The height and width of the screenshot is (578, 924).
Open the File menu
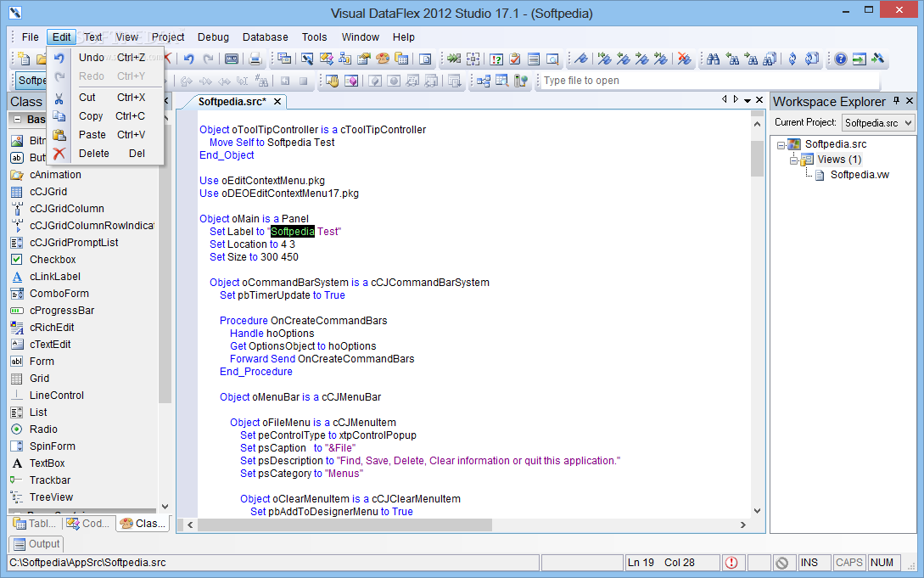[30, 37]
